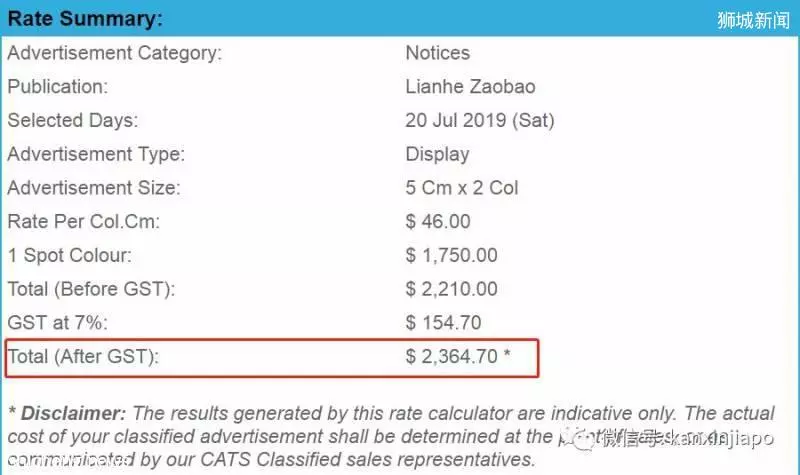Click the Selected Days label
The image size is (800, 475).
click(72, 120)
